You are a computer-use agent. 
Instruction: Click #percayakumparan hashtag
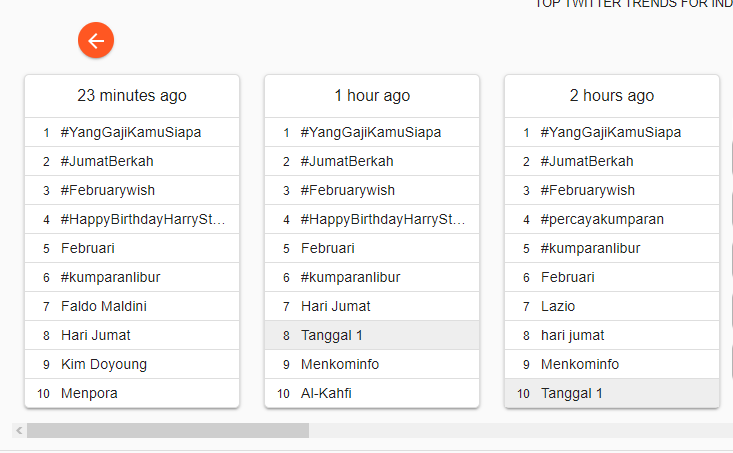click(x=602, y=219)
